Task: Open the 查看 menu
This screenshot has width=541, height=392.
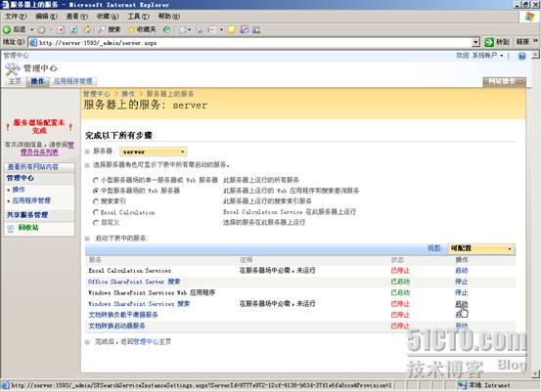Action: click(76, 17)
